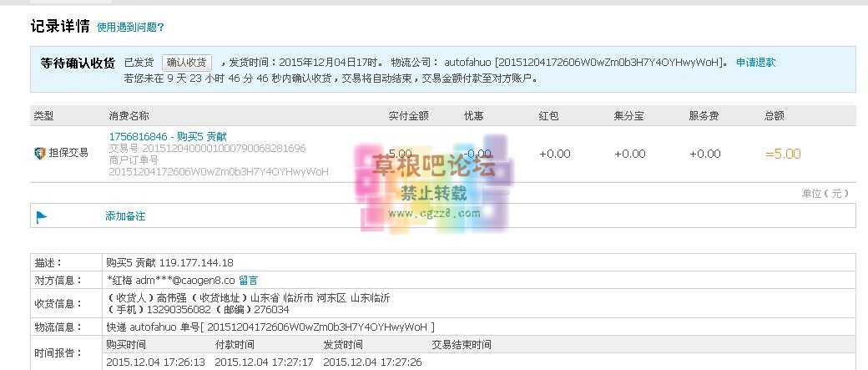This screenshot has width=868, height=370.
Task: Click the 实付金额 column header
Action: [408, 116]
